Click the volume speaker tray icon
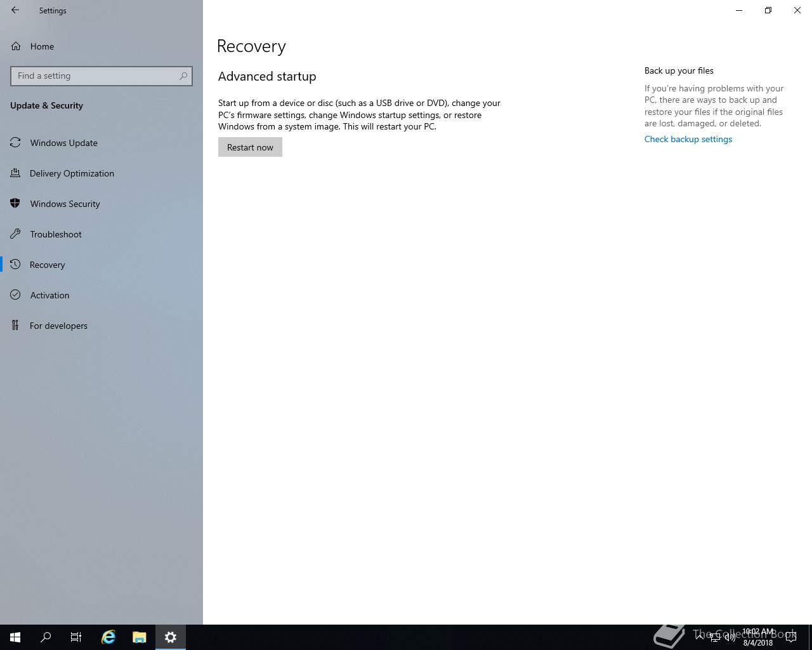This screenshot has width=812, height=650. coord(730,637)
